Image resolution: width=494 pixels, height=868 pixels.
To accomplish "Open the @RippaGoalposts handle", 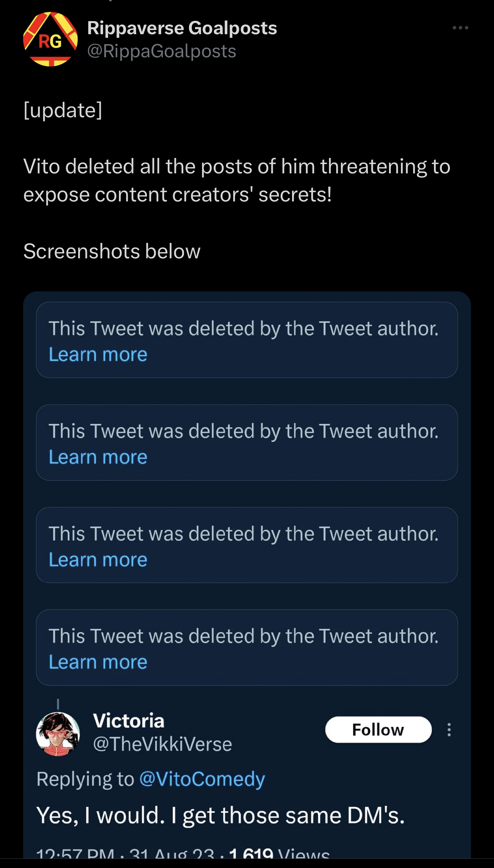I will coord(162,52).
